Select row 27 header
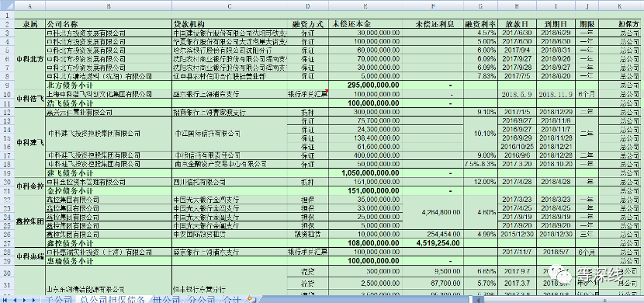Viewport: 644px width, 303px height. click(7, 242)
